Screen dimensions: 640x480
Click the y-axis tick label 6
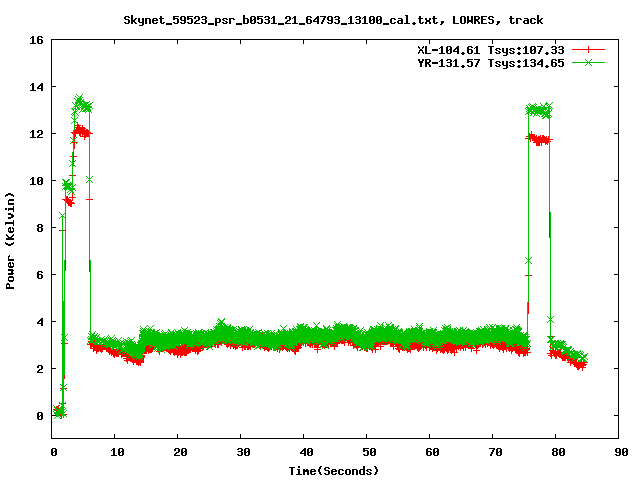(x=40, y=275)
